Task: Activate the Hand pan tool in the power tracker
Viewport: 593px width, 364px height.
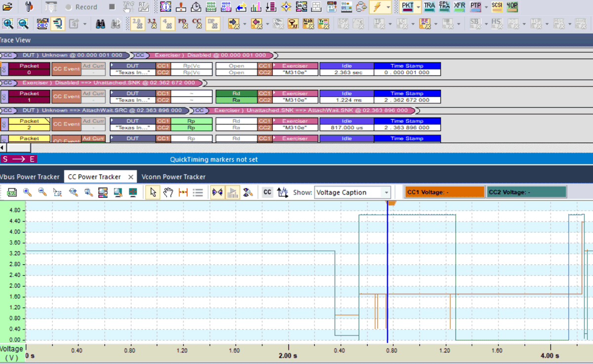Action: click(x=168, y=193)
